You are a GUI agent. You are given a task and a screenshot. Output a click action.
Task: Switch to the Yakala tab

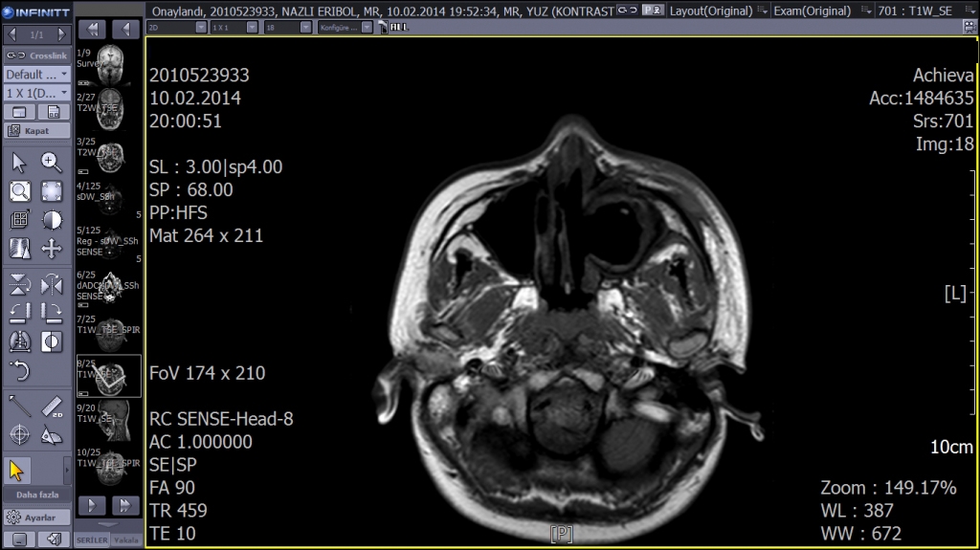click(x=126, y=540)
